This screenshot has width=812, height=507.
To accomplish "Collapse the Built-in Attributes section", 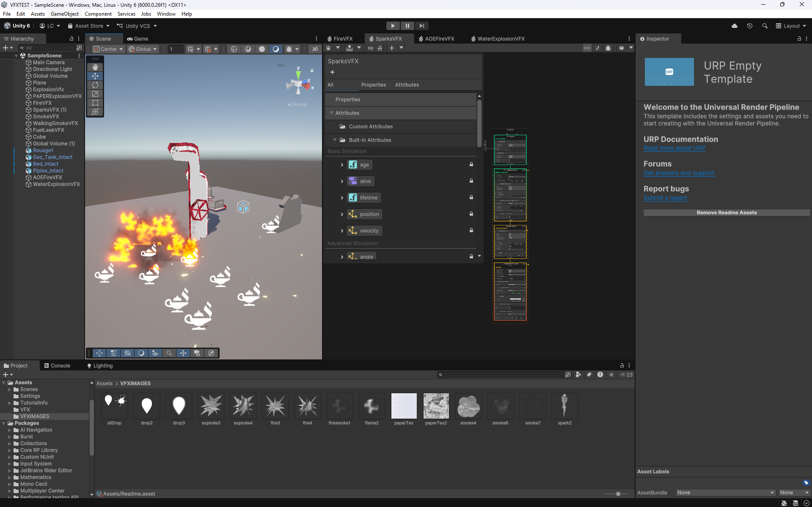I will [335, 140].
